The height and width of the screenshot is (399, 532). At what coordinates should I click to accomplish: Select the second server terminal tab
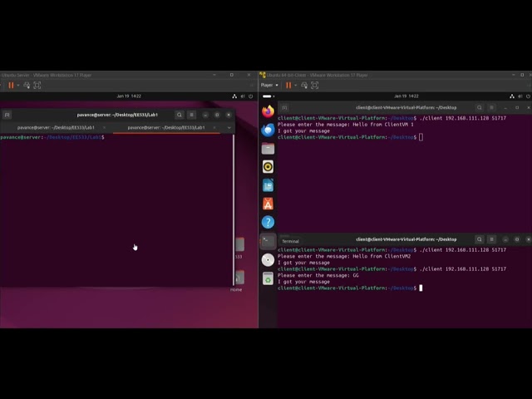point(166,127)
